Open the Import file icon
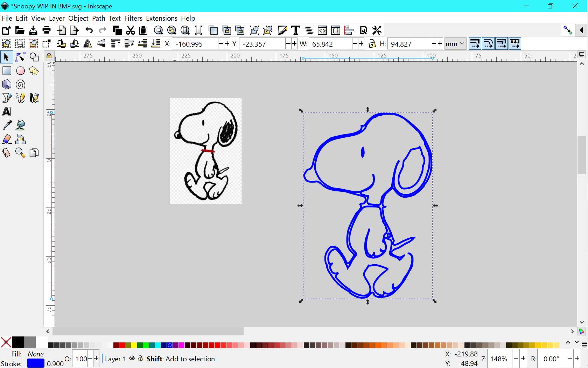The height and width of the screenshot is (368, 588). (62, 30)
